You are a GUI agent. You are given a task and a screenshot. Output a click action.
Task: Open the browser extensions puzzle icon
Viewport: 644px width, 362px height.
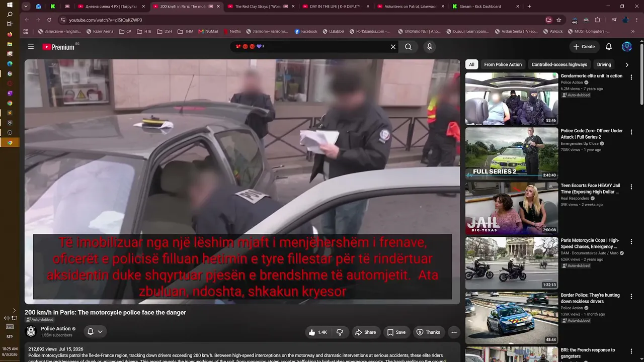pyautogui.click(x=597, y=20)
